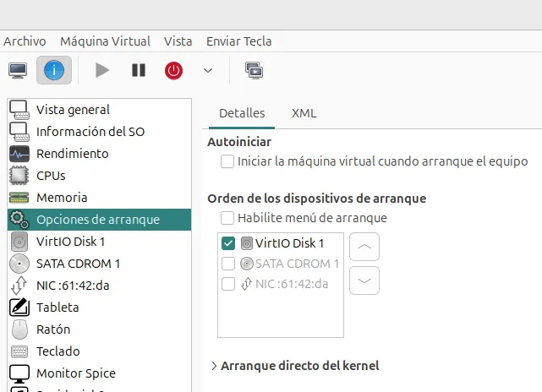Select CPUs in hardware list

point(51,176)
